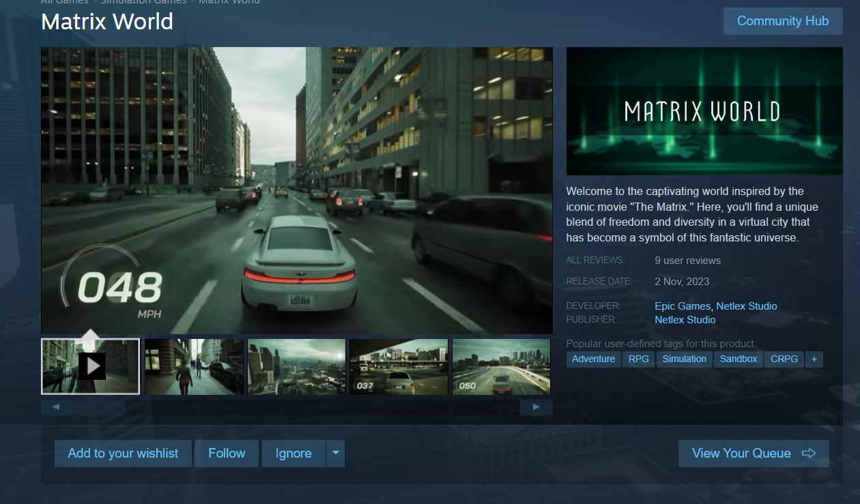
Task: Open Epic Games developer link
Action: (683, 306)
